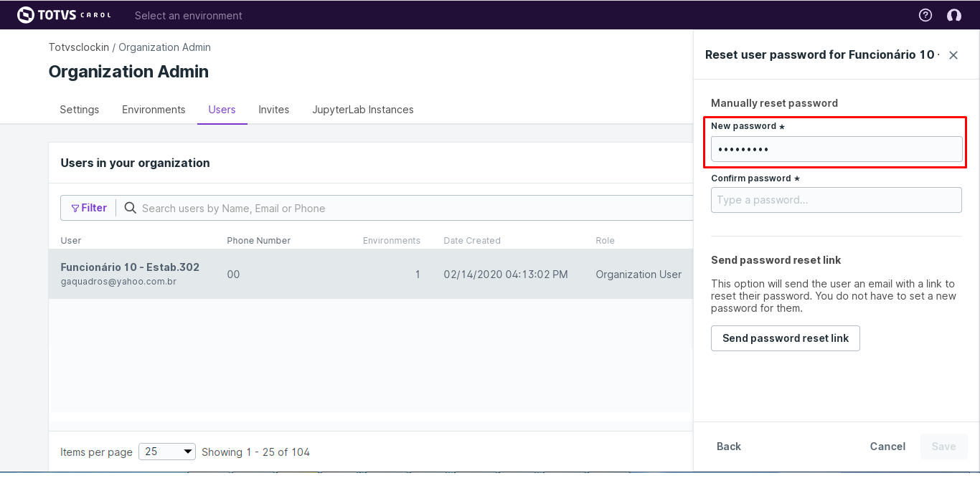The height and width of the screenshot is (501, 980).
Task: Click Send password reset link button
Action: [x=786, y=338]
